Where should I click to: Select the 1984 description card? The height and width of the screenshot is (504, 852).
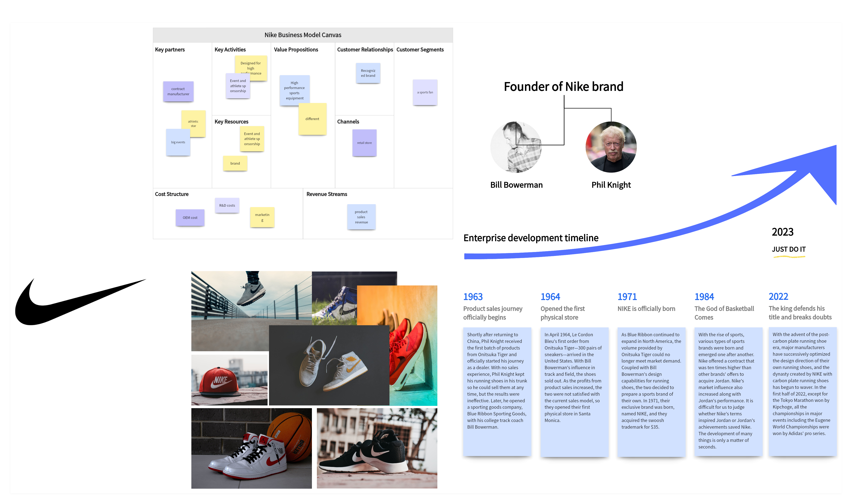729,392
